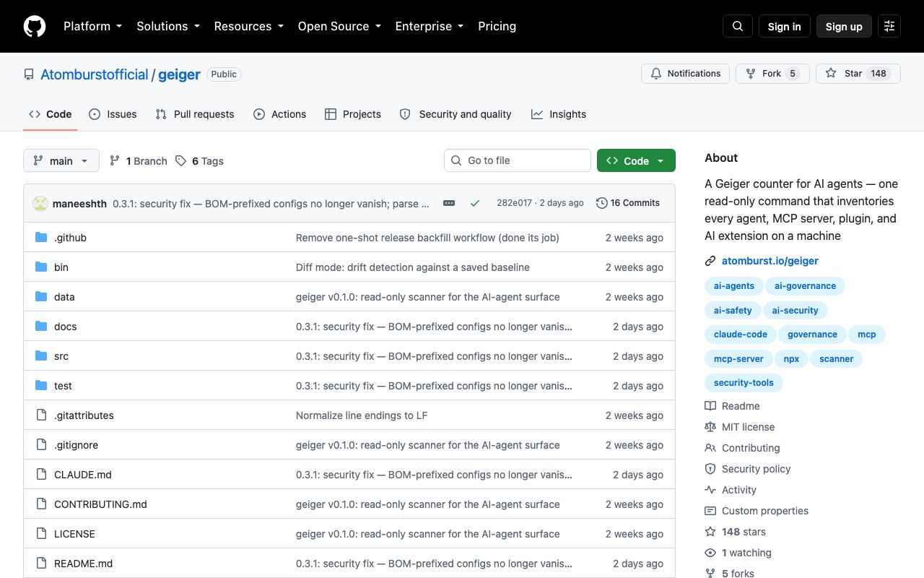Switch to the Issues tab

[x=113, y=114]
